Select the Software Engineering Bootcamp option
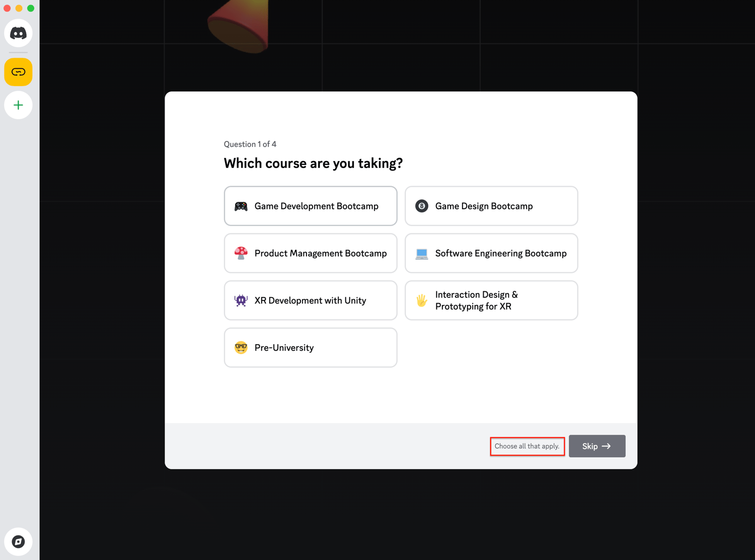The height and width of the screenshot is (560, 755). 491,253
